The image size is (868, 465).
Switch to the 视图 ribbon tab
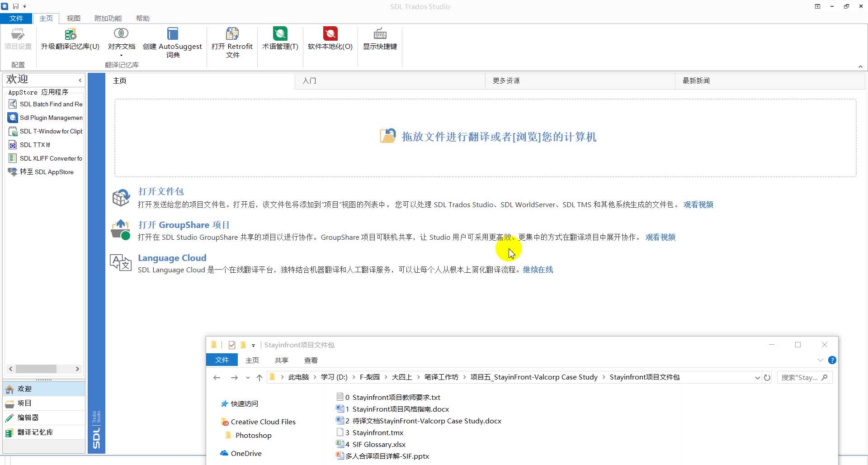tap(73, 18)
